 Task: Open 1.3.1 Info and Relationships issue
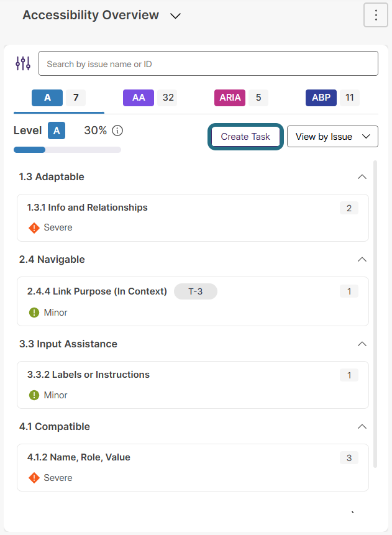193,217
